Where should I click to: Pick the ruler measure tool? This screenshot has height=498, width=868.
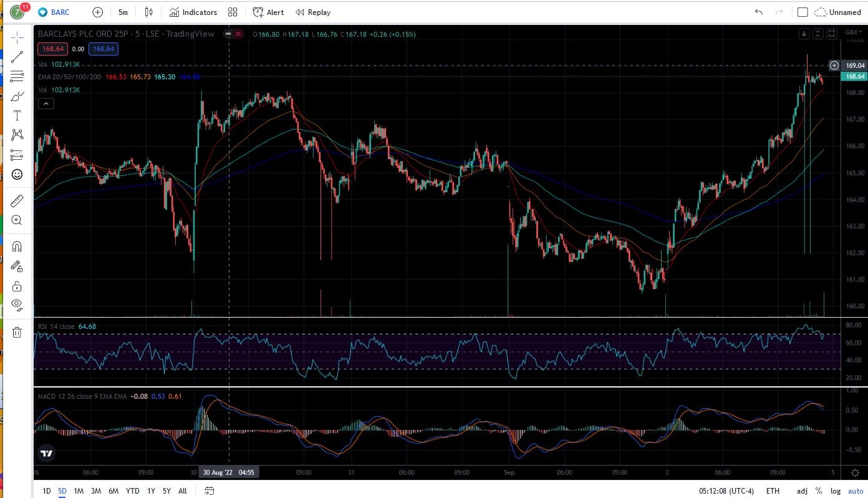click(x=17, y=200)
